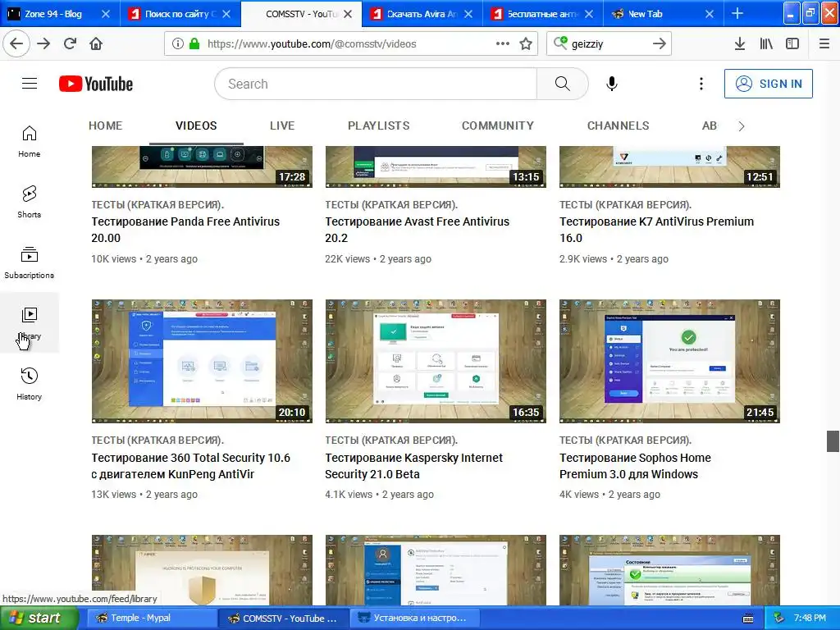Go to Home in YouTube sidebar

click(x=29, y=141)
